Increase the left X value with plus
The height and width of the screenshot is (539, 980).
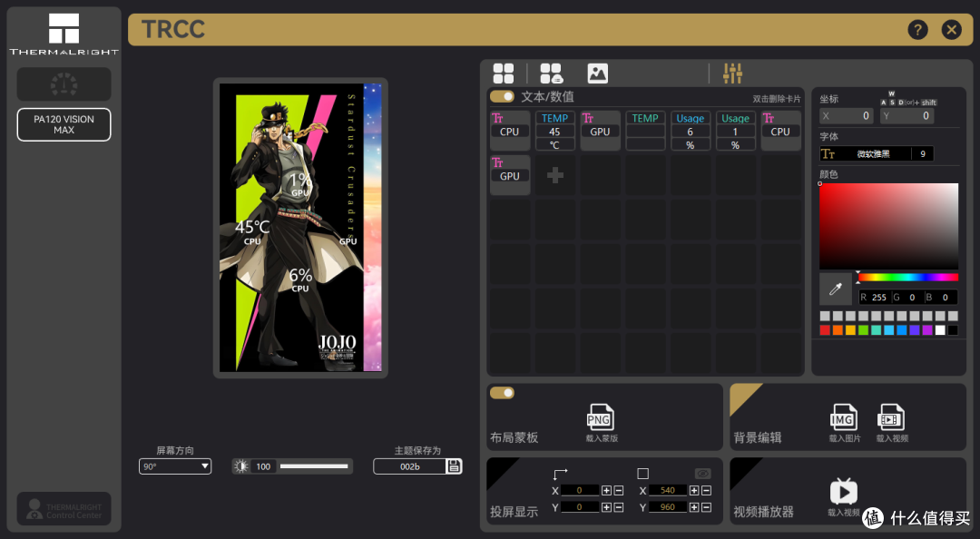(x=606, y=490)
